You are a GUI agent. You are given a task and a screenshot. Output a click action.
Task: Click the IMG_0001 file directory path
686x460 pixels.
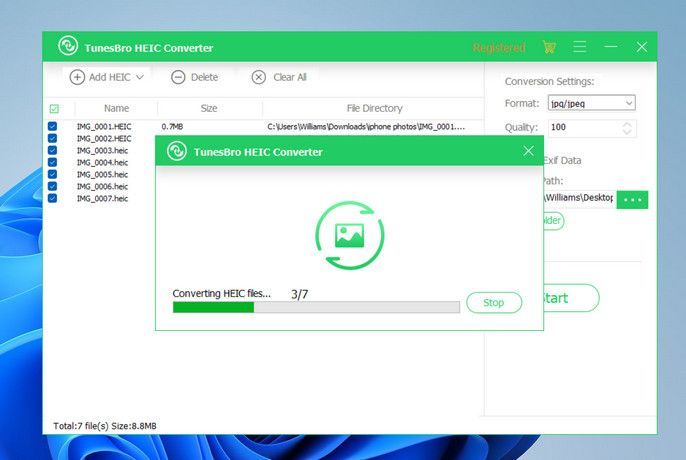[366, 126]
